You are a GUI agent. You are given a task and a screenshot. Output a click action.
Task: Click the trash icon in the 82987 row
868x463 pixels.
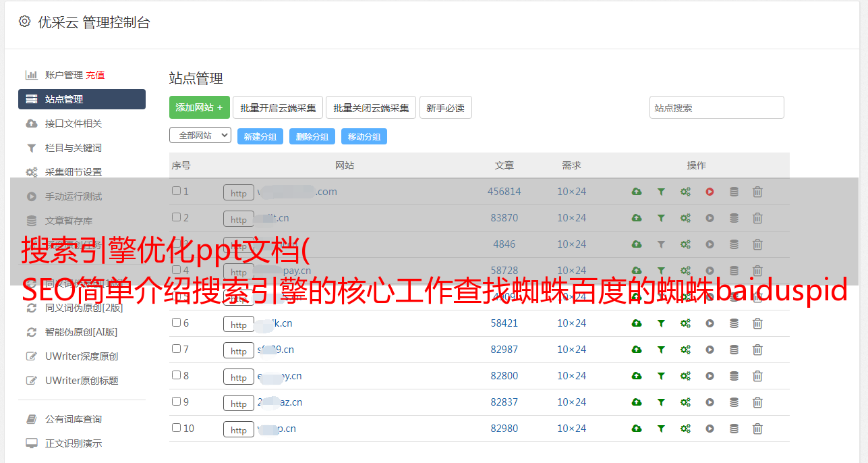tap(757, 350)
